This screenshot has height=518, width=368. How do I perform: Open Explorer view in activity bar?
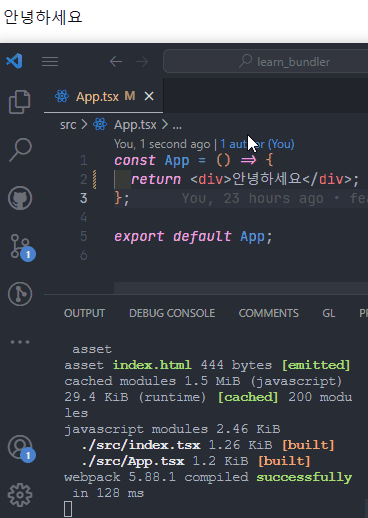click(20, 102)
